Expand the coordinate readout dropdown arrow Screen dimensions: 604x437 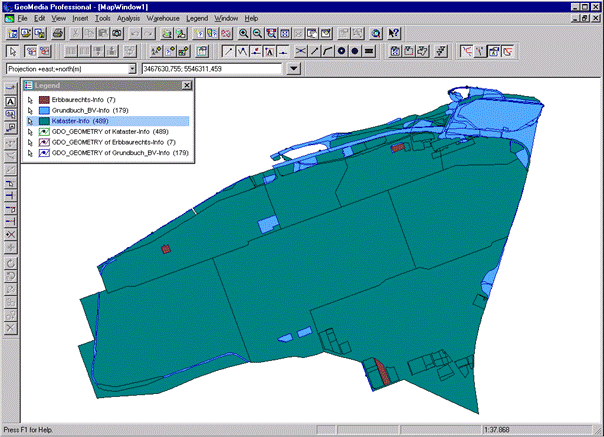tap(293, 69)
